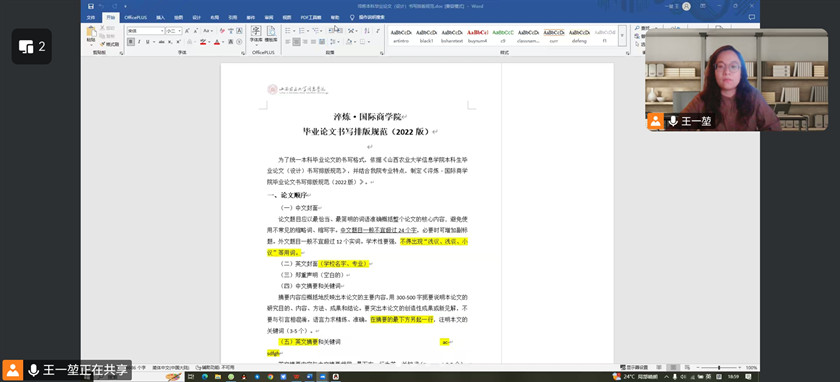Image resolution: width=840 pixels, height=382 pixels.
Task: Expand the styles gallery more arrow
Action: (622, 35)
